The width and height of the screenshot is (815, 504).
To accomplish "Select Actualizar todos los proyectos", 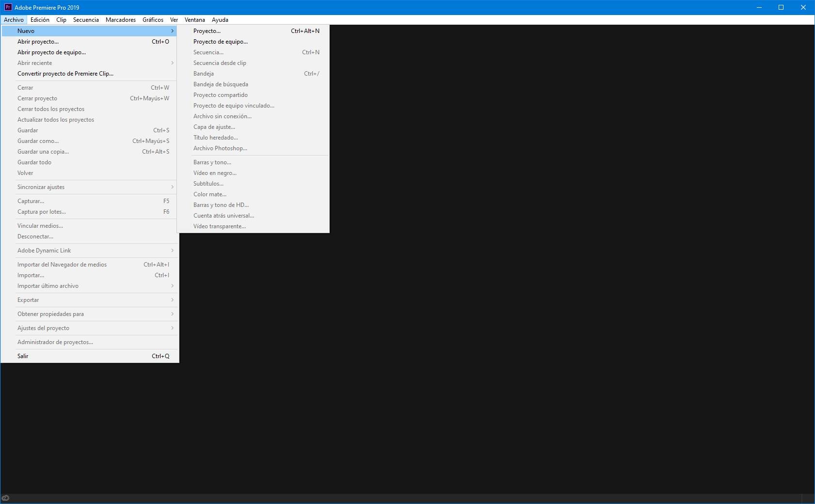I will (x=90, y=120).
